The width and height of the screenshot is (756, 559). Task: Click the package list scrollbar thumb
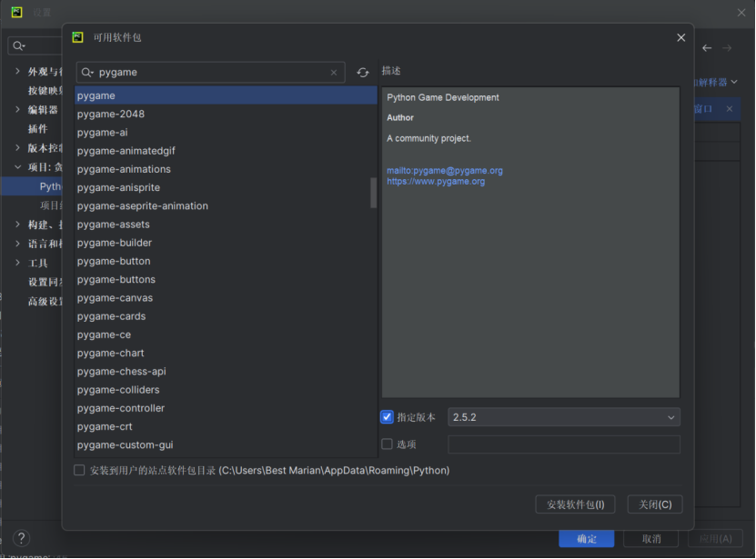(x=373, y=193)
